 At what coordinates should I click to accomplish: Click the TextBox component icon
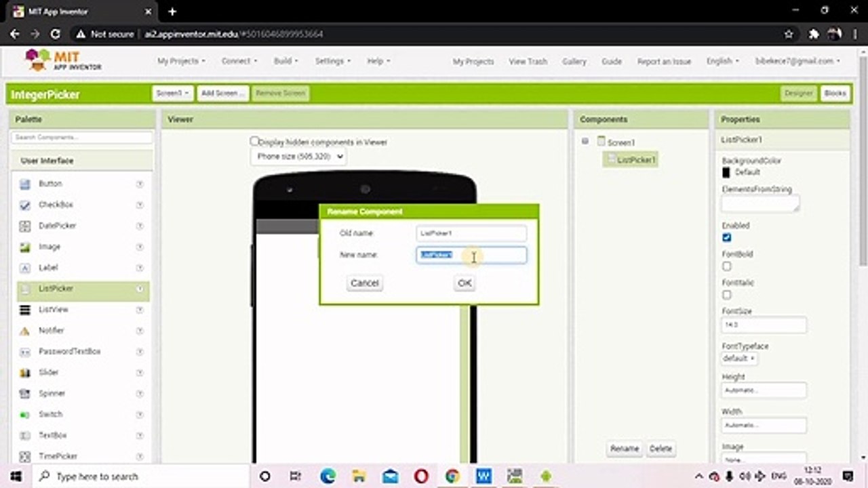[25, 436]
